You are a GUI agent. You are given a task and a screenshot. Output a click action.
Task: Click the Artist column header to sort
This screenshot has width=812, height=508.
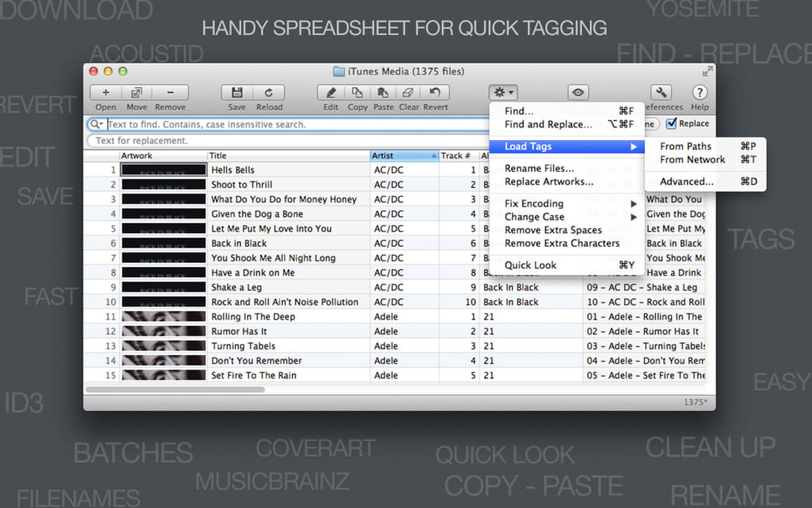point(404,156)
